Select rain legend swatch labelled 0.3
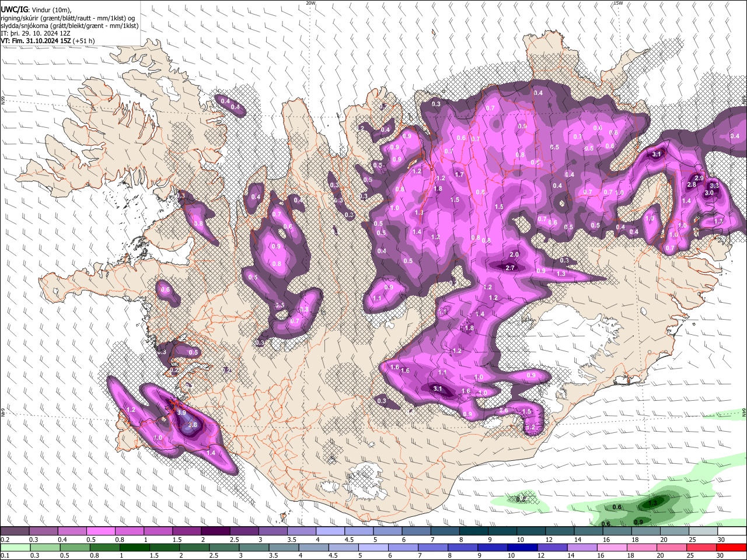 [45, 547]
